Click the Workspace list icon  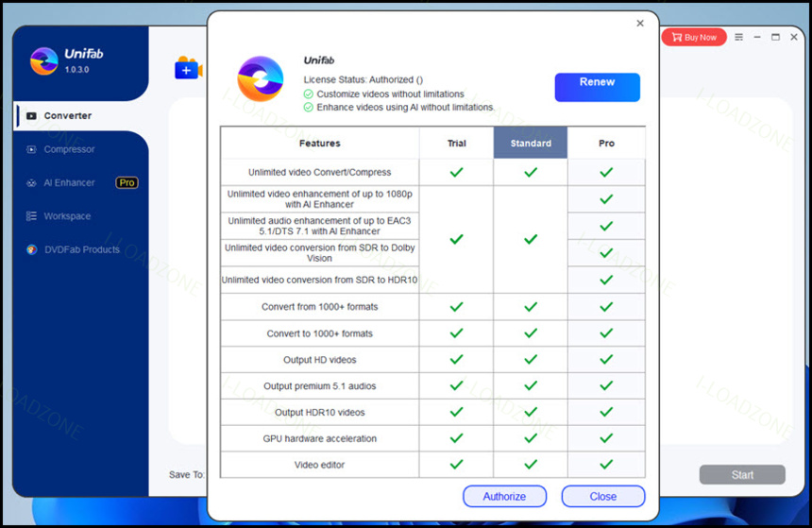pyautogui.click(x=31, y=216)
